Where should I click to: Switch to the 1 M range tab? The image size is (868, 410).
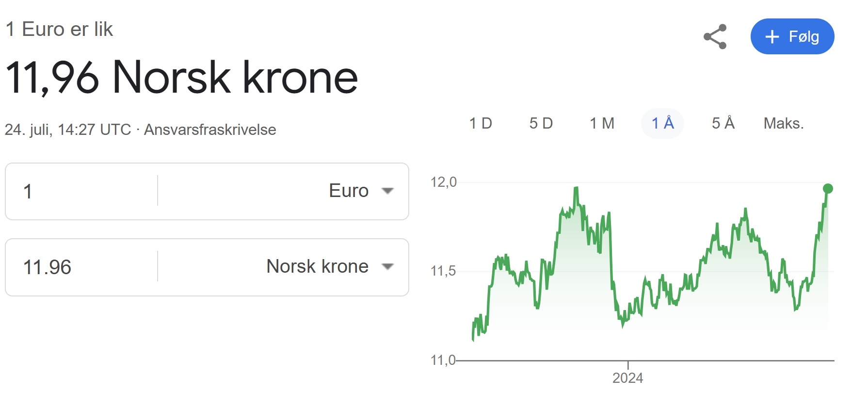click(x=602, y=123)
